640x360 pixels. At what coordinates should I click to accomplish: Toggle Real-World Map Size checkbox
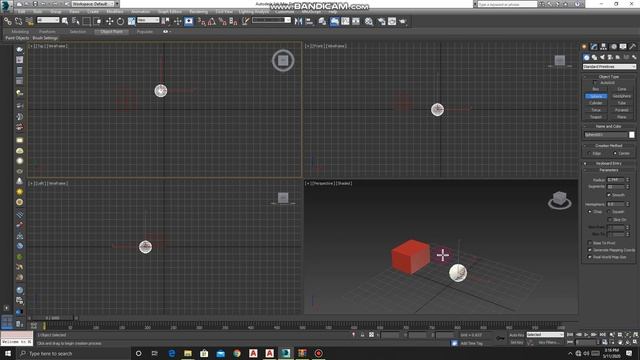[x=590, y=257]
